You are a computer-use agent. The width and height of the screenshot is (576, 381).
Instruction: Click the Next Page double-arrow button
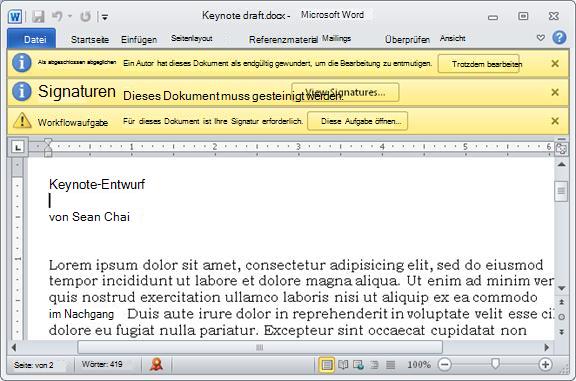[x=561, y=332]
